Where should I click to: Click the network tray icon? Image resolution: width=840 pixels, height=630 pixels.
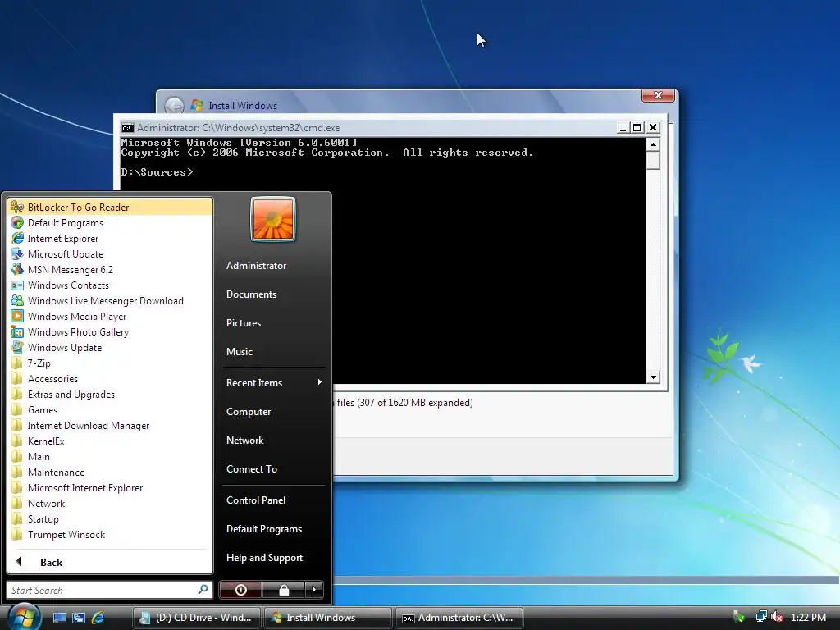click(761, 617)
